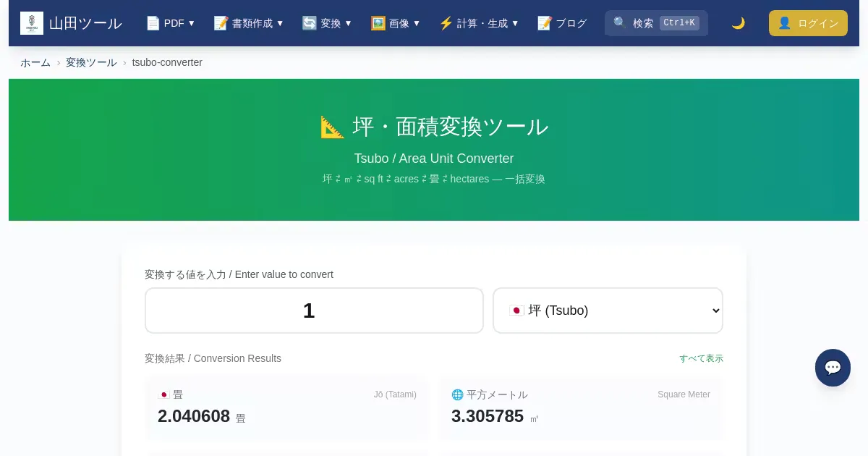
Task: Open the 画像 navigation menu
Action: pos(396,23)
